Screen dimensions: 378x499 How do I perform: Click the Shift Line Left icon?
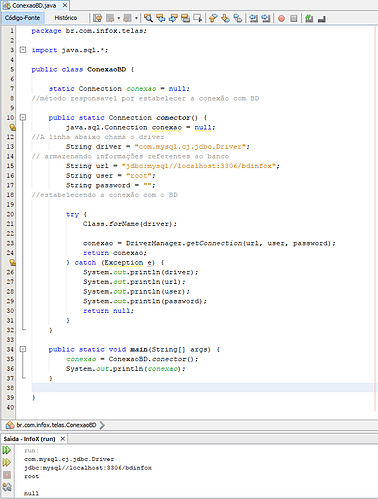pos(254,18)
